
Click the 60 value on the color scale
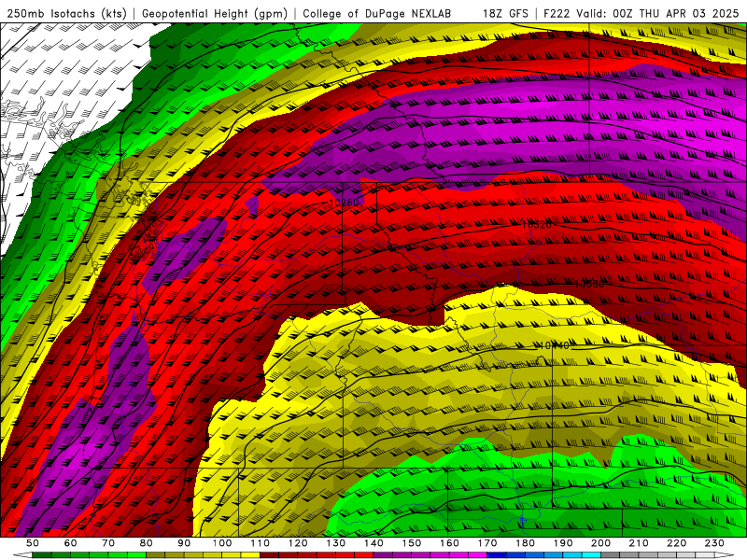pos(70,543)
